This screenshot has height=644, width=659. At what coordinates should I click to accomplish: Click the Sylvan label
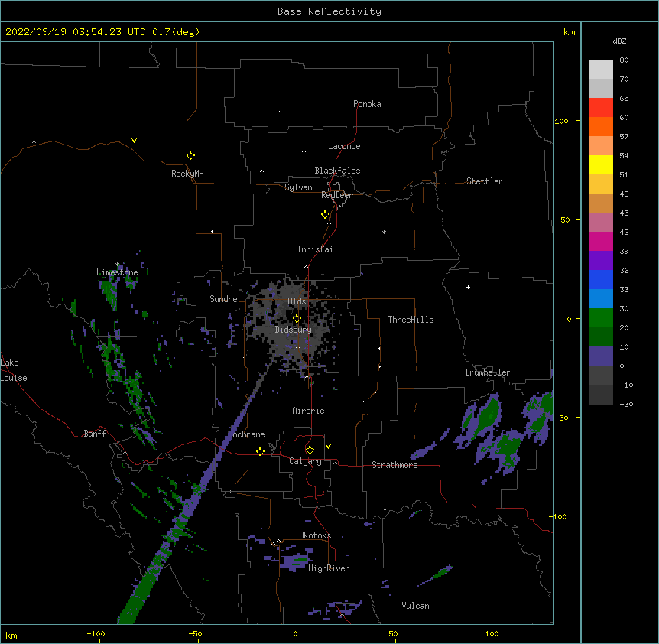pos(298,187)
